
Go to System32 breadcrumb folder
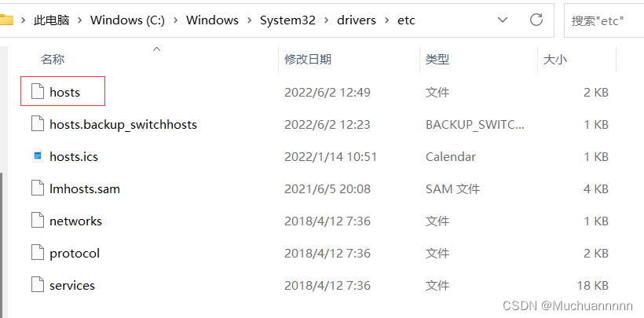[x=287, y=20]
